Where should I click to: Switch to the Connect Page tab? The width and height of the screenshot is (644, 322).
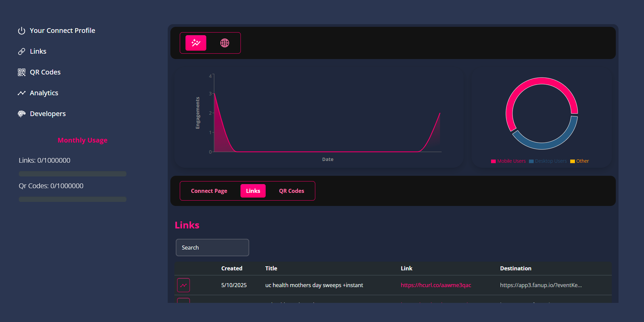click(209, 191)
